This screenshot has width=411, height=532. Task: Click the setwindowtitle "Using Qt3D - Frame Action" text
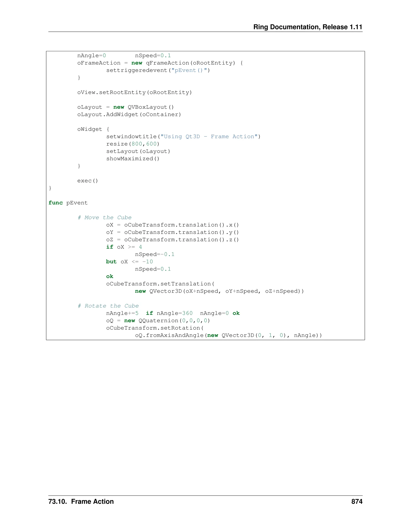coord(209,136)
